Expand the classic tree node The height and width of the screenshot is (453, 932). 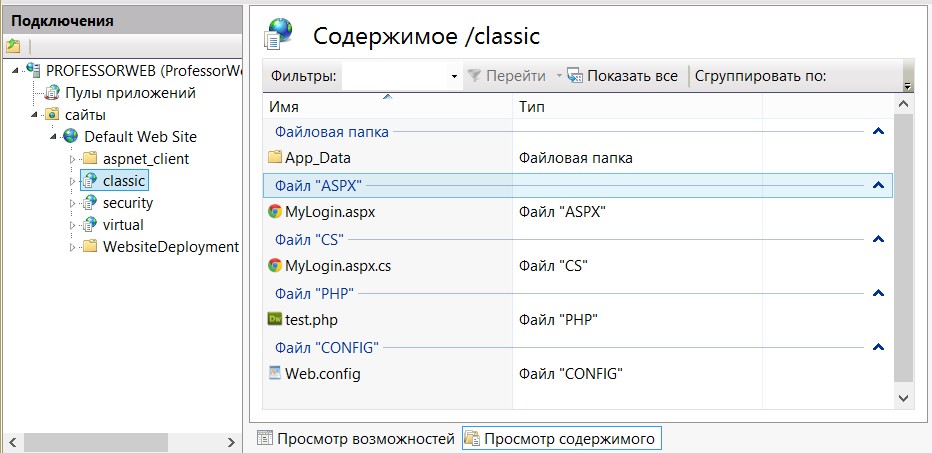pos(73,181)
